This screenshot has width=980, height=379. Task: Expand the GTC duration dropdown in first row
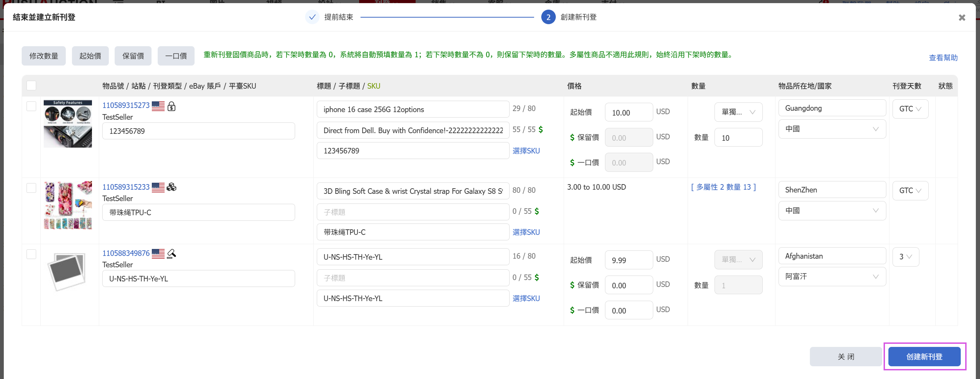[x=910, y=109]
